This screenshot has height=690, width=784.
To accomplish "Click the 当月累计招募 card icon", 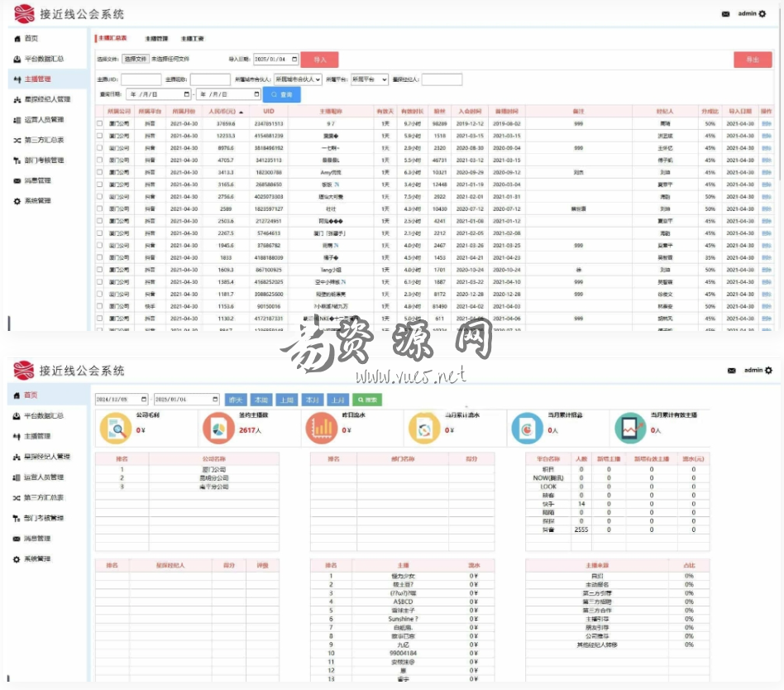I will [x=528, y=429].
